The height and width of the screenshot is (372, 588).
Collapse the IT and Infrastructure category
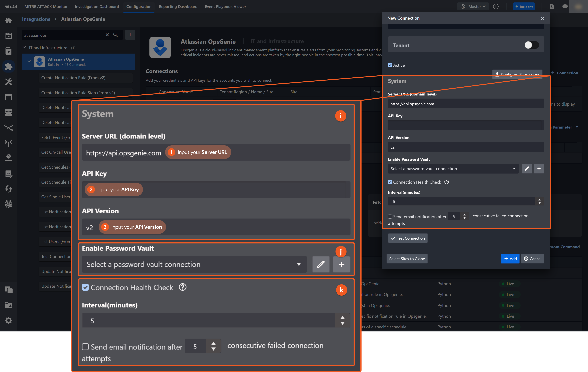(24, 47)
